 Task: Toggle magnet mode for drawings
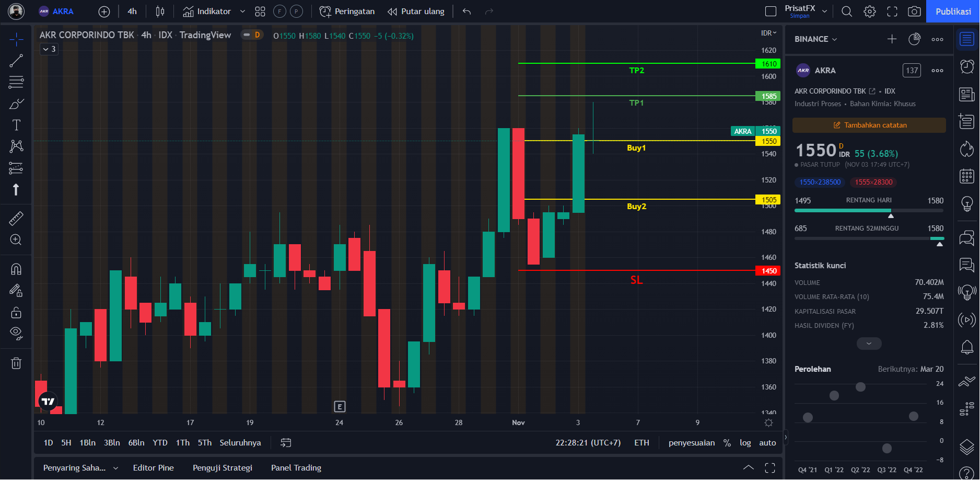pos(16,269)
